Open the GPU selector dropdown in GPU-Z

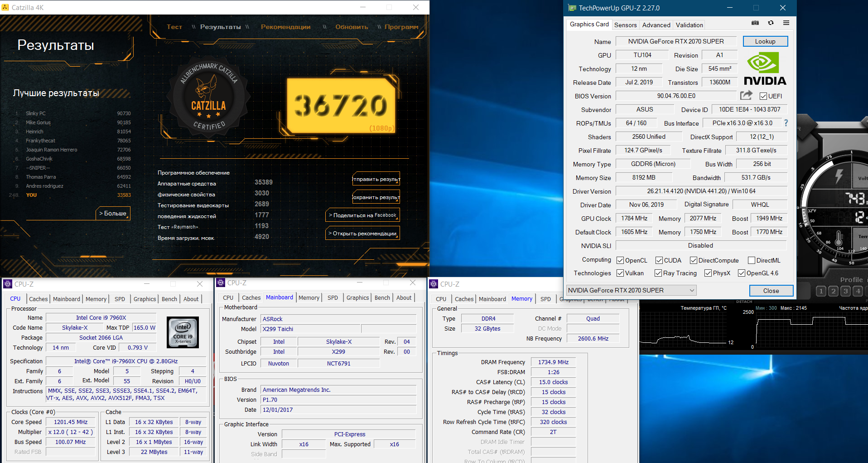click(631, 290)
